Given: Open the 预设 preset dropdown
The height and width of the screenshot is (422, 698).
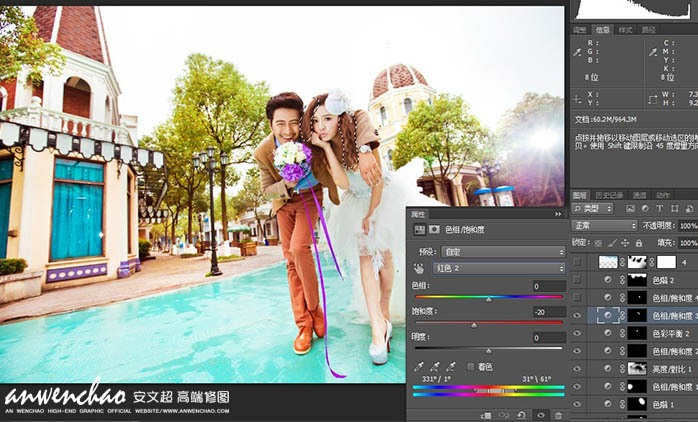Looking at the screenshot, I should click(x=503, y=252).
